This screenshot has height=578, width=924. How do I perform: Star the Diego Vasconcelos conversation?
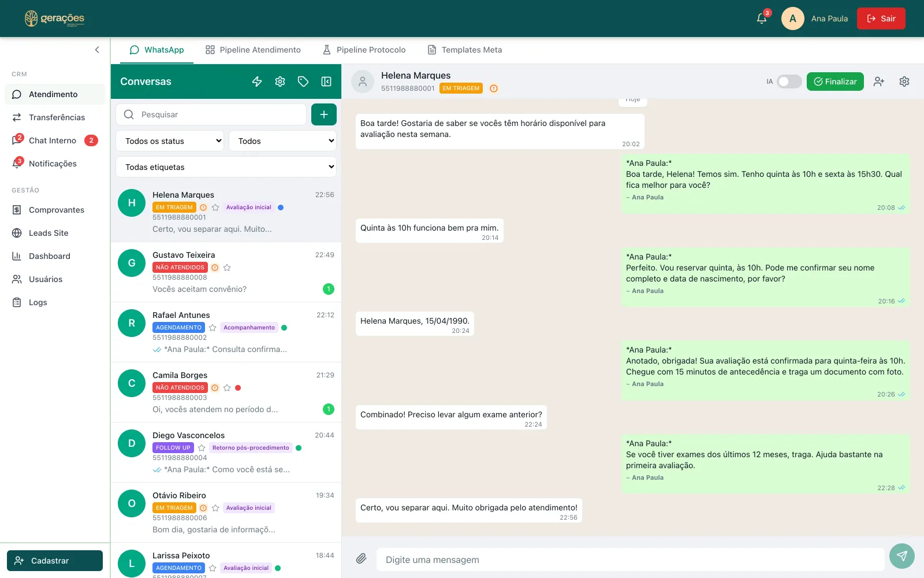click(202, 448)
